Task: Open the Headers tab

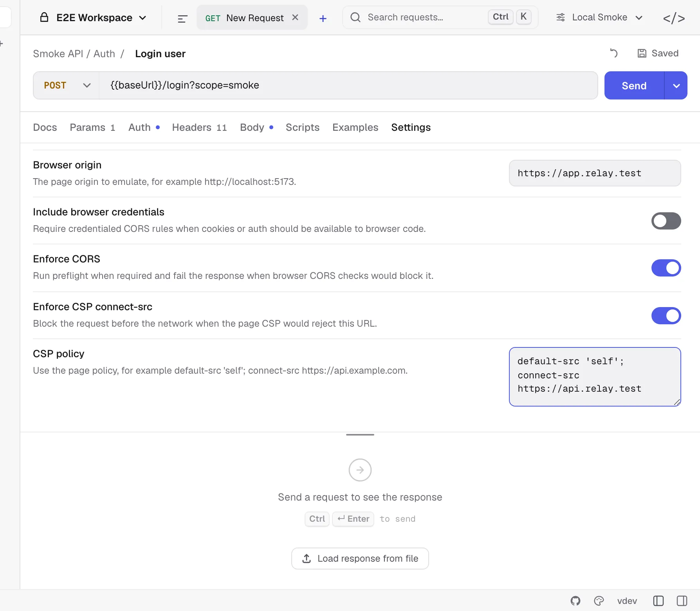Action: coord(199,127)
